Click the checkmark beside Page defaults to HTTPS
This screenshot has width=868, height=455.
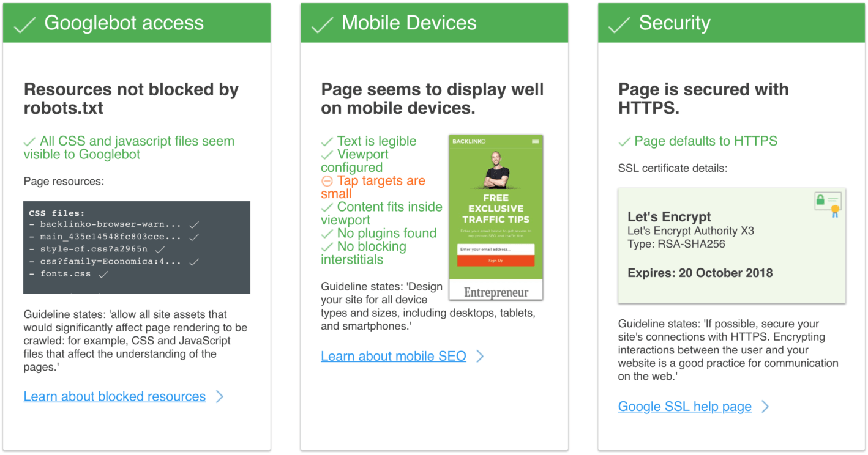[624, 142]
